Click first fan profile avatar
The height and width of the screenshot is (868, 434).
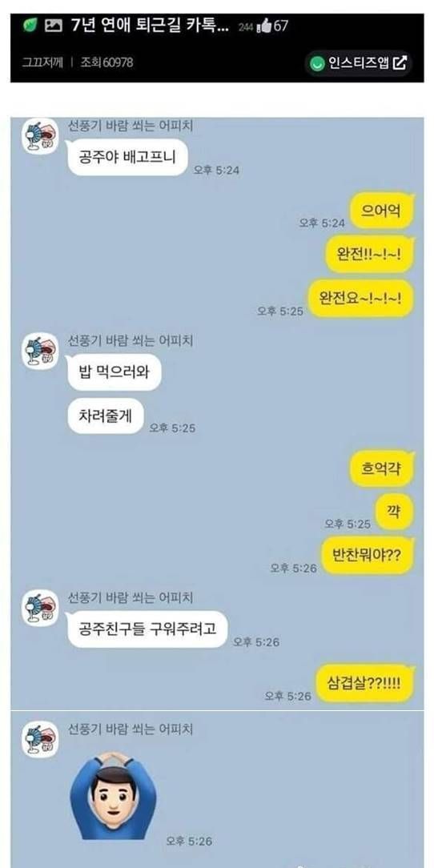coord(40,135)
